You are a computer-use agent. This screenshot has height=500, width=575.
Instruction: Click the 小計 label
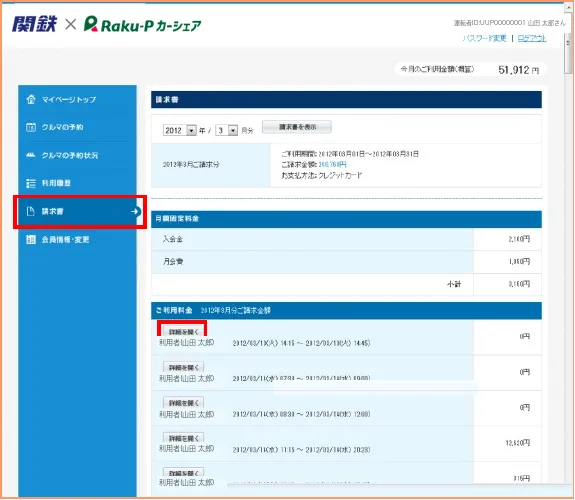tap(454, 284)
